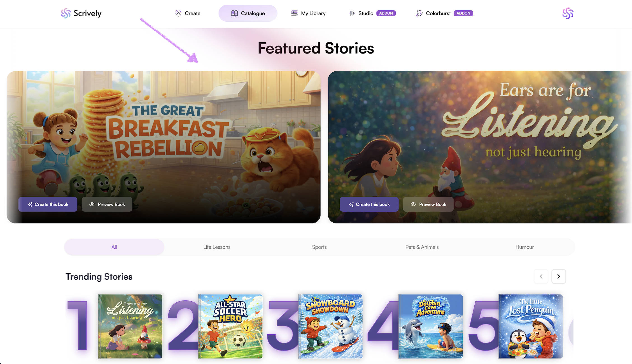632x364 pixels.
Task: Filter stories by Pets & Animals
Action: 422,247
